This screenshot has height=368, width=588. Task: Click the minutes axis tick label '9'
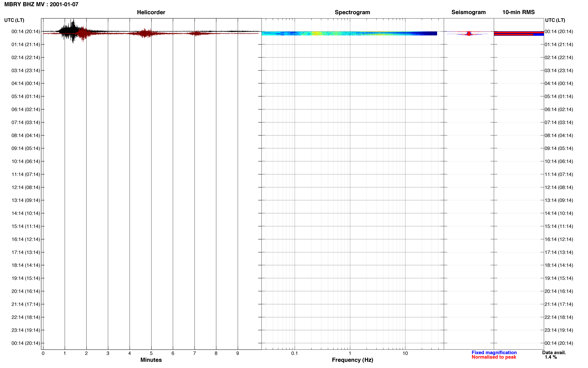point(238,353)
